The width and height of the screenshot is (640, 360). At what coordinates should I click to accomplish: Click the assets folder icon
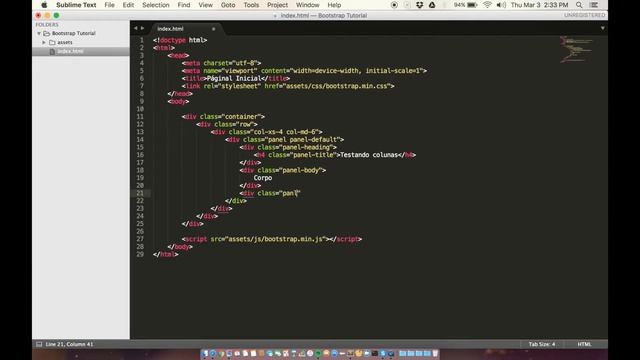[52, 42]
